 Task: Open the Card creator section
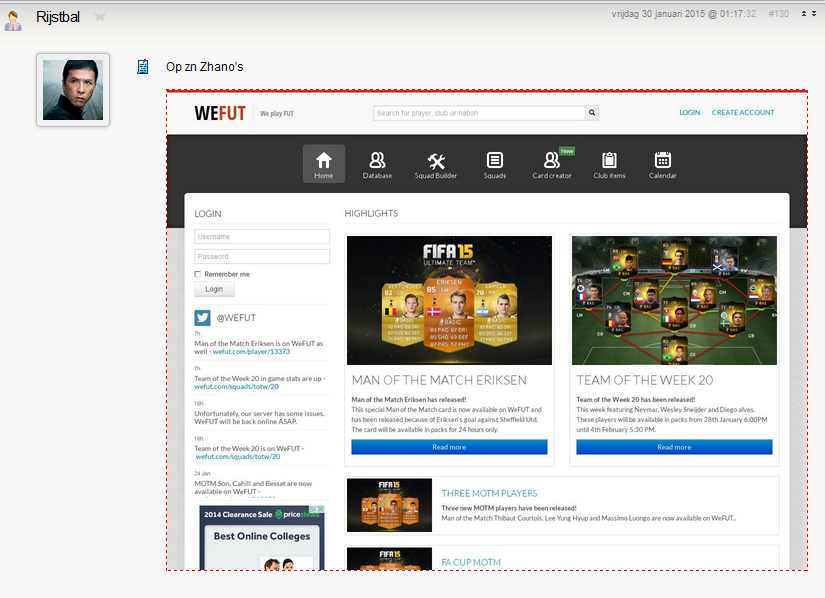(x=551, y=164)
